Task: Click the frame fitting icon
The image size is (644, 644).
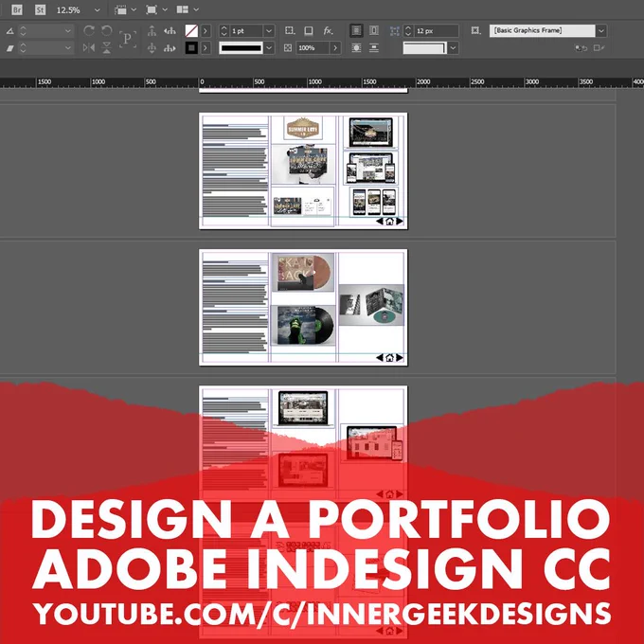Action: 475,30
